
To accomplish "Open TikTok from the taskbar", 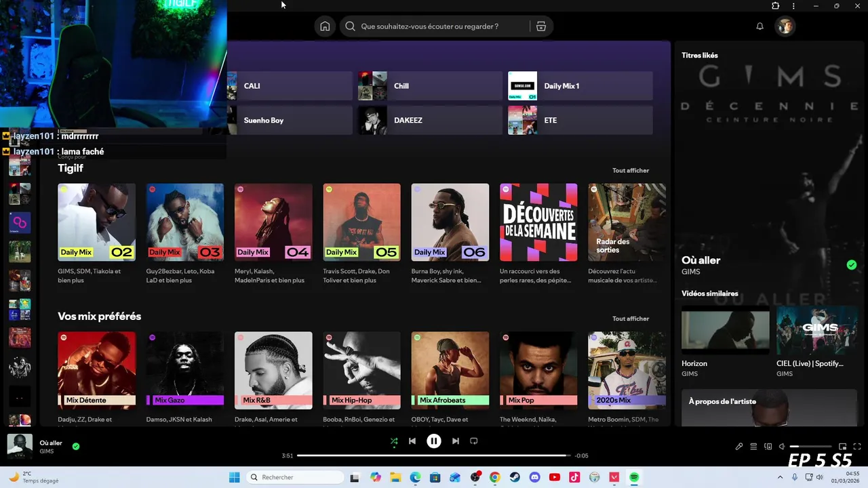I will 574,477.
